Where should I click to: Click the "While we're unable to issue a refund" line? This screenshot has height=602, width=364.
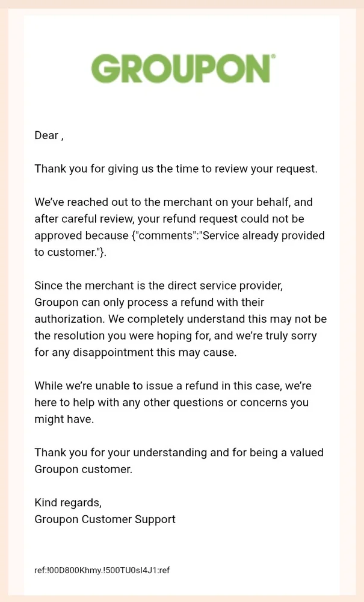[173, 386]
